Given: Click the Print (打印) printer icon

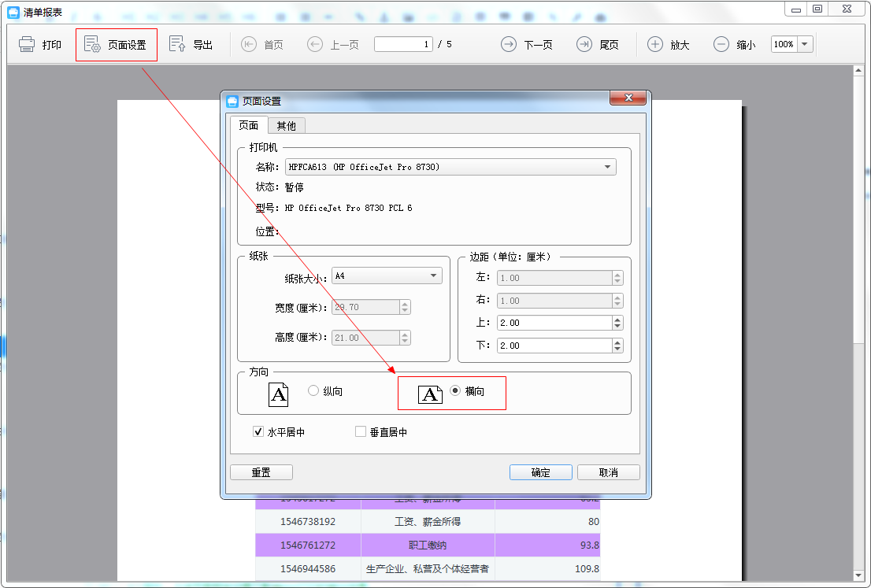Looking at the screenshot, I should click(27, 45).
